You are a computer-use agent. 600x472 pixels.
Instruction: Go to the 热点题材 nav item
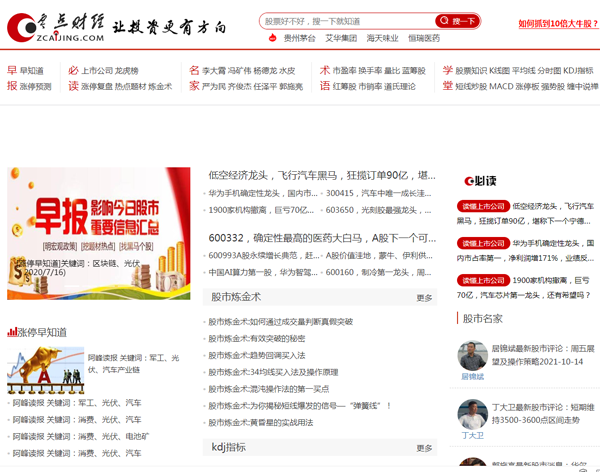pyautogui.click(x=130, y=87)
